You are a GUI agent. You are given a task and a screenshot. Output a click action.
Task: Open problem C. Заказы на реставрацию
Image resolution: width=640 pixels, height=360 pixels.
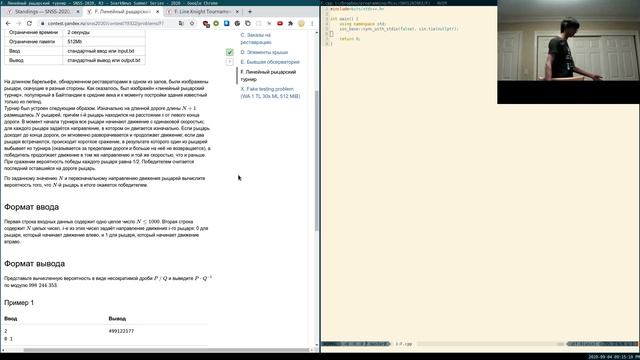256,39
